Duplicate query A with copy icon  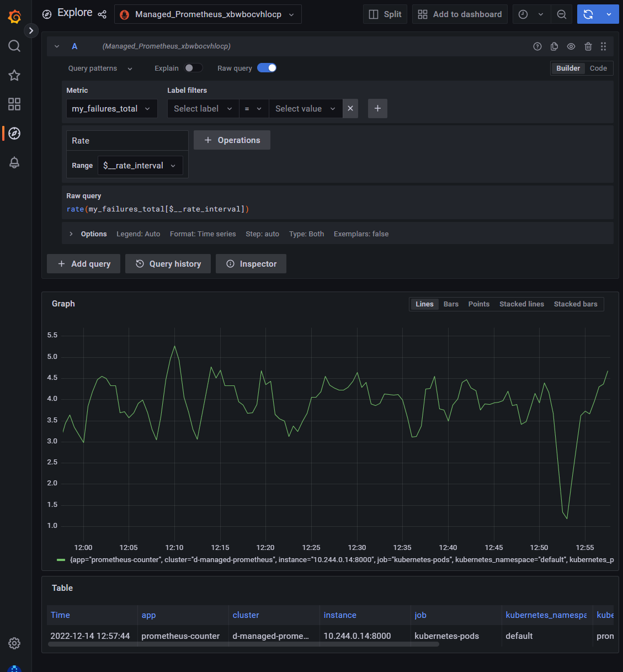[554, 46]
